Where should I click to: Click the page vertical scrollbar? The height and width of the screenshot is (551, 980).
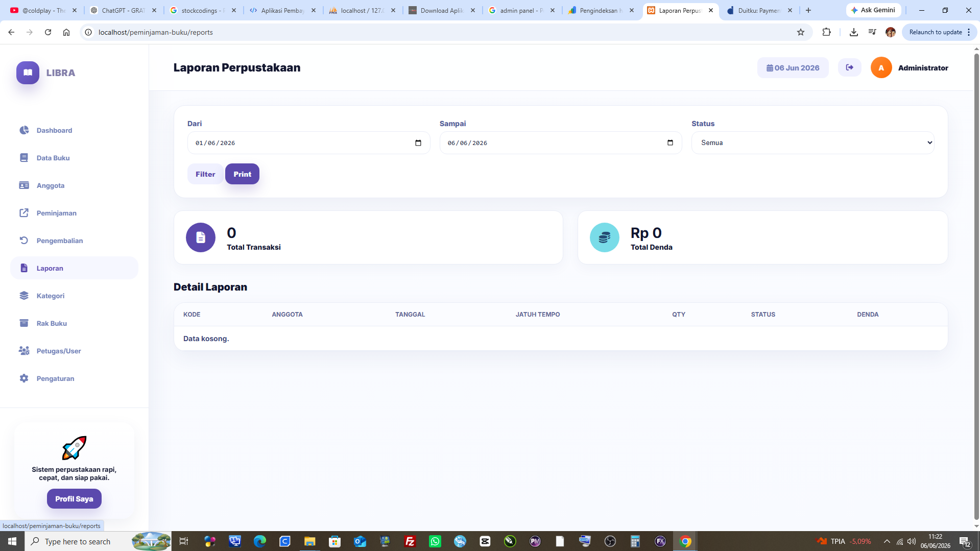tap(976, 286)
